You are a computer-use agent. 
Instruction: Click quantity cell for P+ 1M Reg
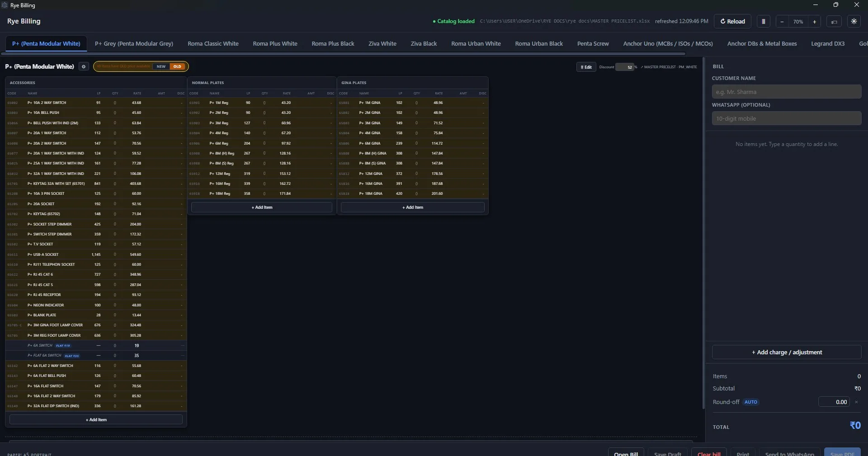[x=264, y=103]
